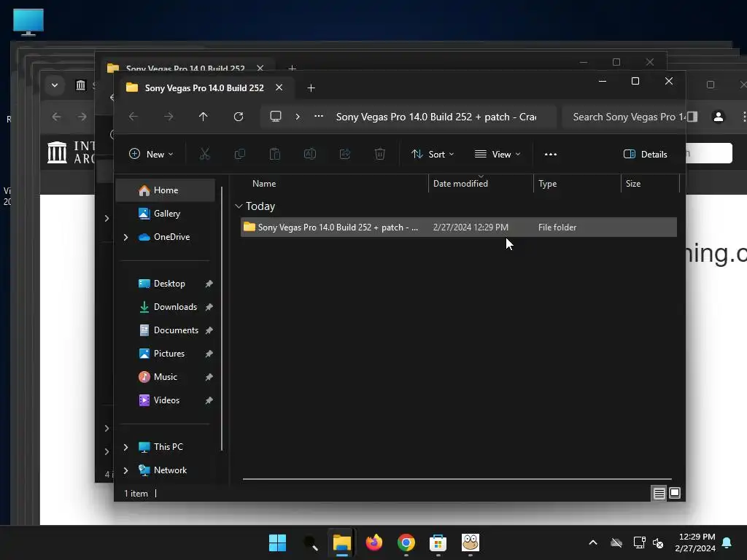Viewport: 747px width, 560px height.
Task: Expand the This PC tree node
Action: (125, 447)
